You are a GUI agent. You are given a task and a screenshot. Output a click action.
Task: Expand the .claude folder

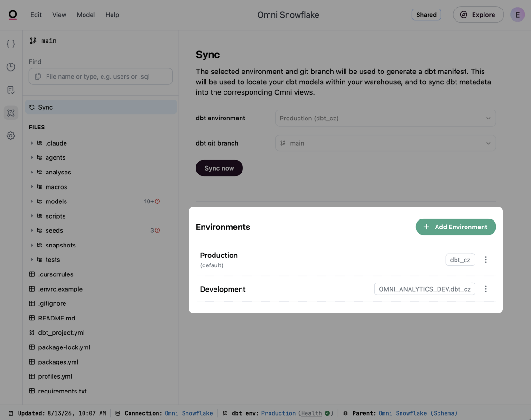[x=32, y=143]
